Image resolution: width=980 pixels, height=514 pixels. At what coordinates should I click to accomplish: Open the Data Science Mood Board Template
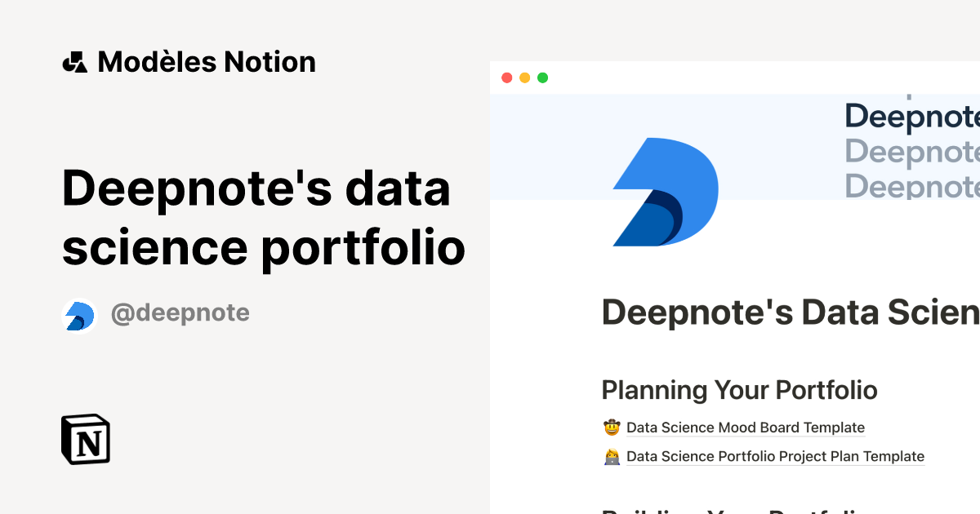(x=745, y=427)
